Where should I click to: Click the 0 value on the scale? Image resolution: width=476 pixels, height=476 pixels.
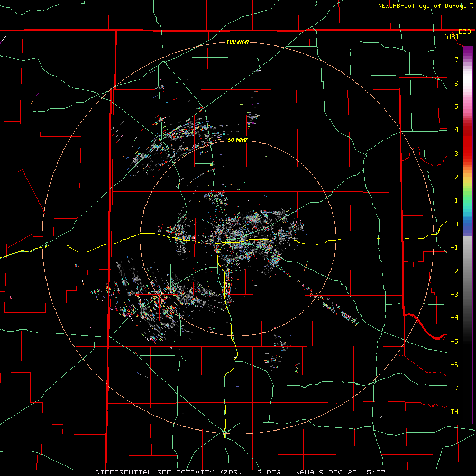tap(456, 224)
